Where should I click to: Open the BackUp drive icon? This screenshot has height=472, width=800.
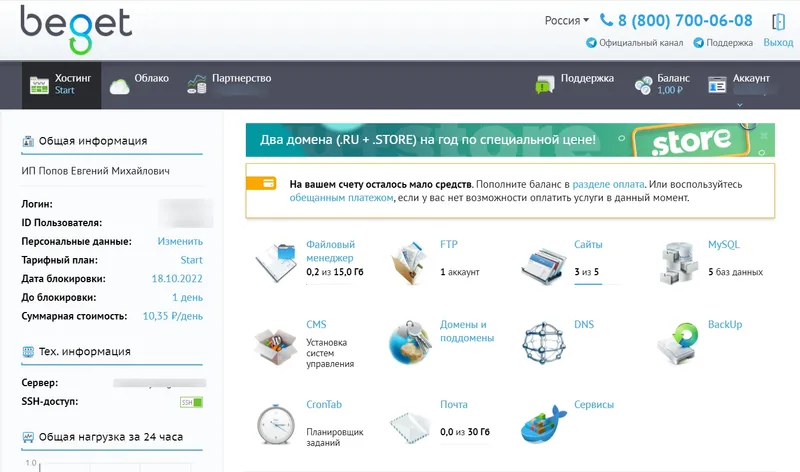[678, 343]
